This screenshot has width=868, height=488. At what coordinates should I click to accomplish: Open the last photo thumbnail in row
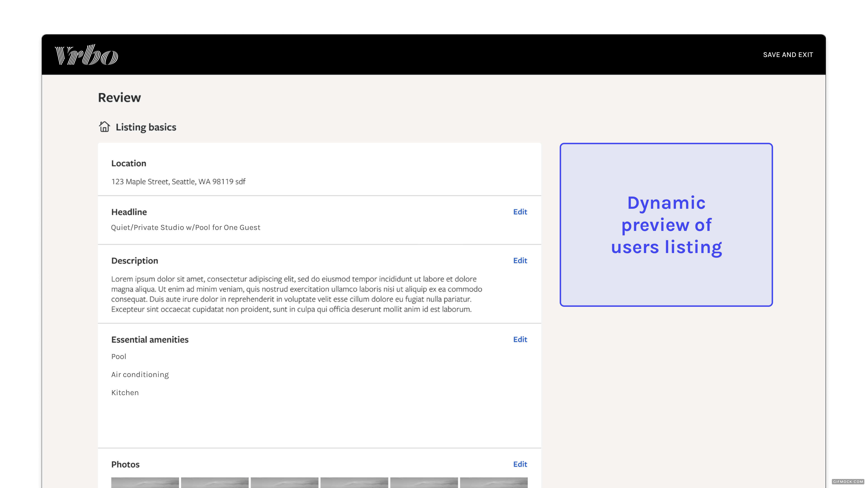coord(494,482)
